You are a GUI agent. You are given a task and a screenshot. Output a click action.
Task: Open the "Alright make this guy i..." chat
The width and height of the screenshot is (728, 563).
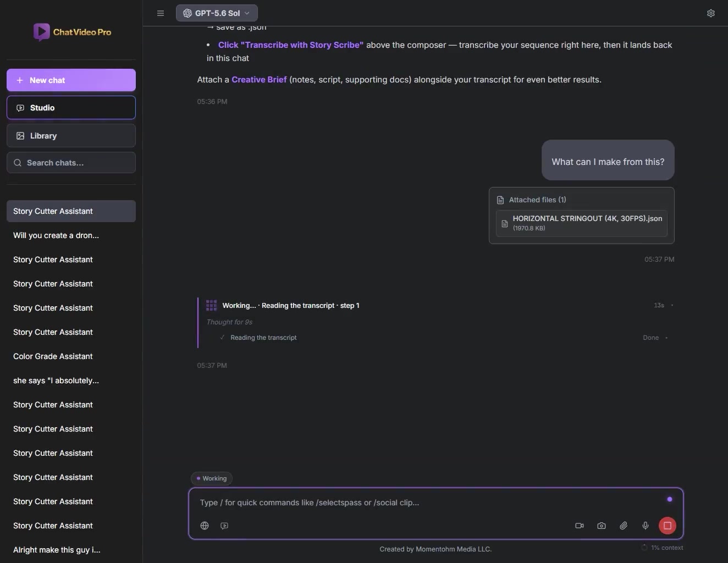point(71,550)
